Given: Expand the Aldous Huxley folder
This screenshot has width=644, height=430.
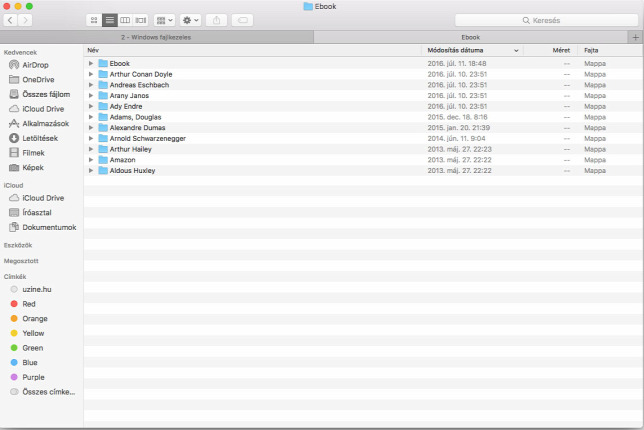Looking at the screenshot, I should click(91, 170).
